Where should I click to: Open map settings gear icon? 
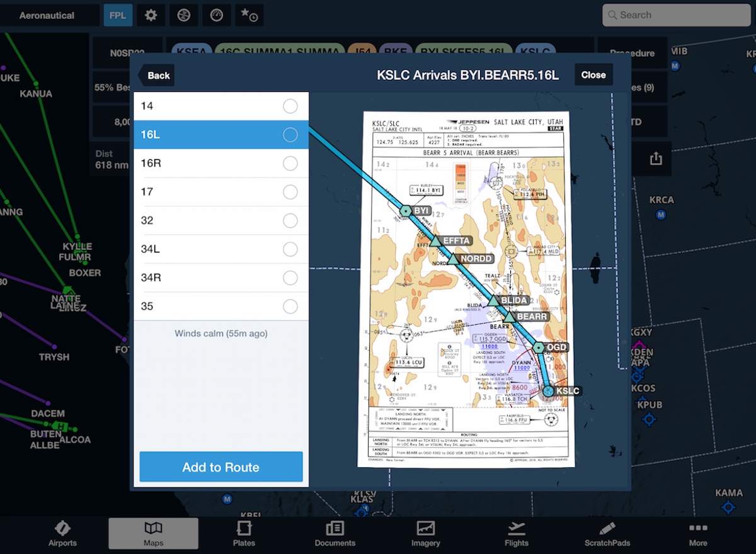151,15
